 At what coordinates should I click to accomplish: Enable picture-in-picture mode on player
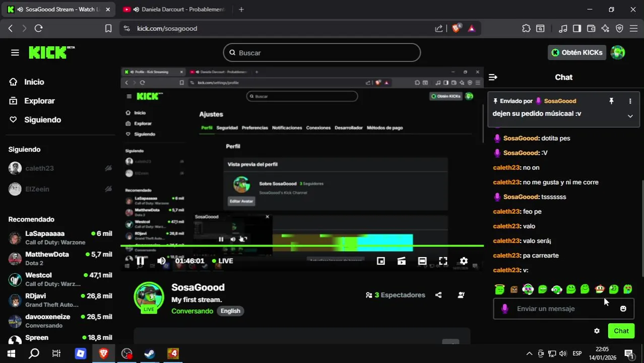coord(381,261)
